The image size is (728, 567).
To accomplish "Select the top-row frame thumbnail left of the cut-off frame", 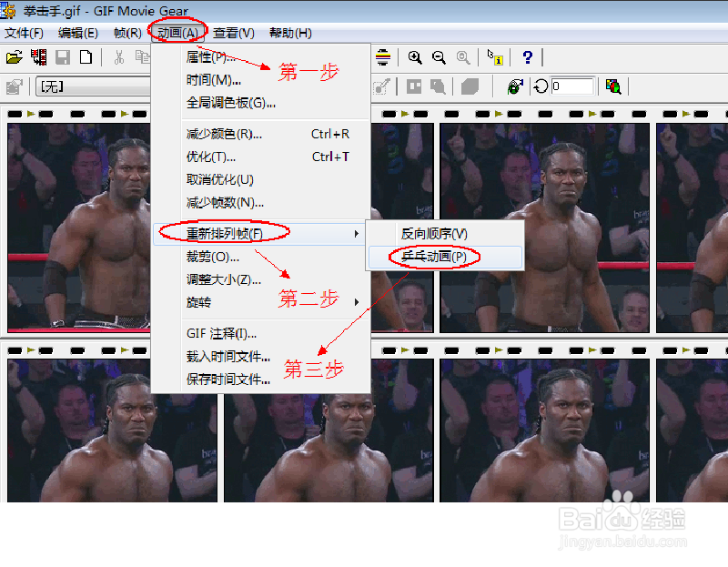I will point(544,228).
